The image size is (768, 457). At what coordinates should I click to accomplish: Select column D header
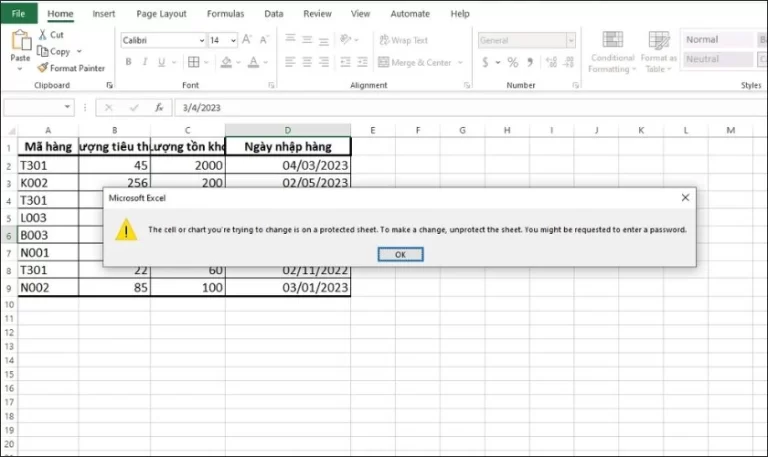point(288,130)
